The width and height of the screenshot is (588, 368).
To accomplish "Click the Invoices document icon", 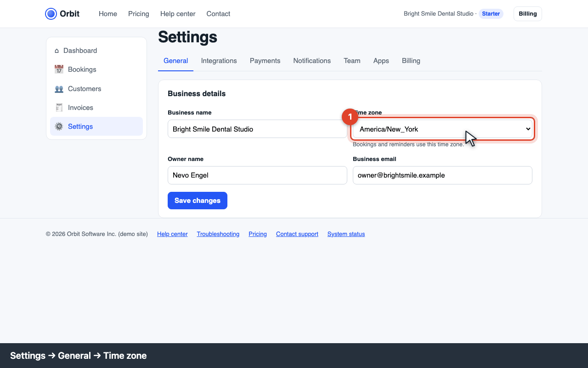I will (59, 108).
